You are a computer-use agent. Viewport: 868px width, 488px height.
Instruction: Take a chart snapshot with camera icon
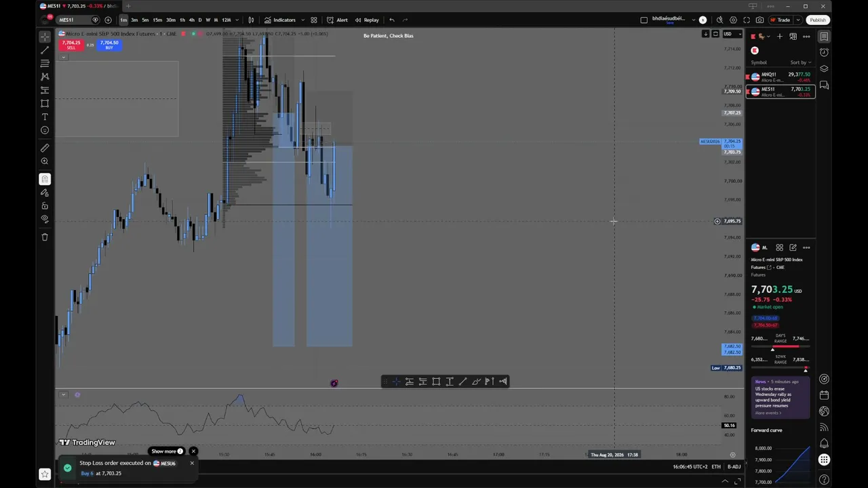[x=759, y=20]
